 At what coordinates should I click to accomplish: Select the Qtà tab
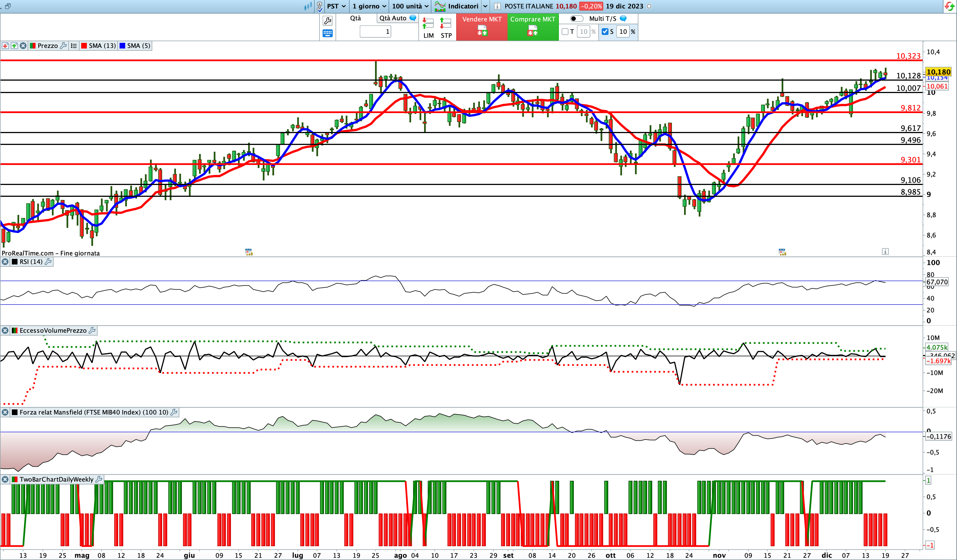(356, 18)
